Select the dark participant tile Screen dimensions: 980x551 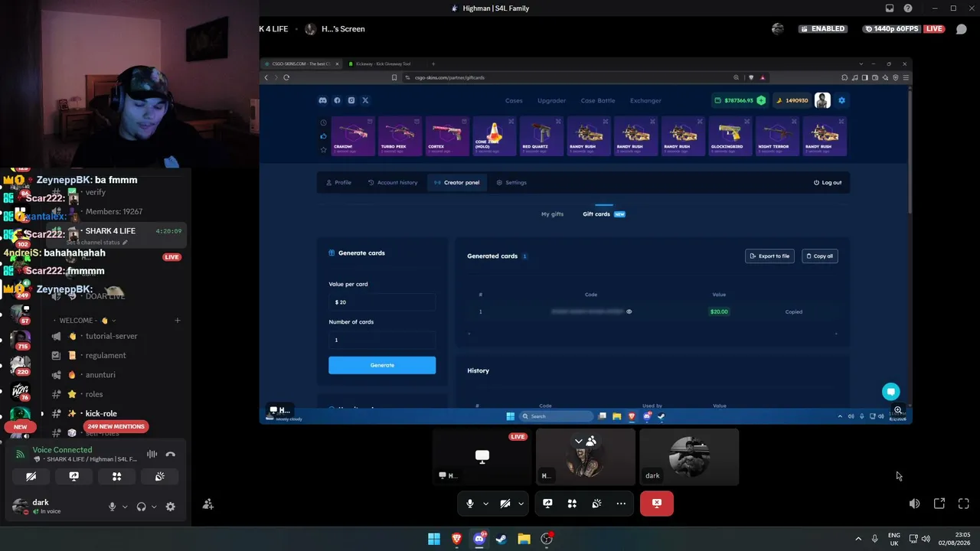coord(689,457)
